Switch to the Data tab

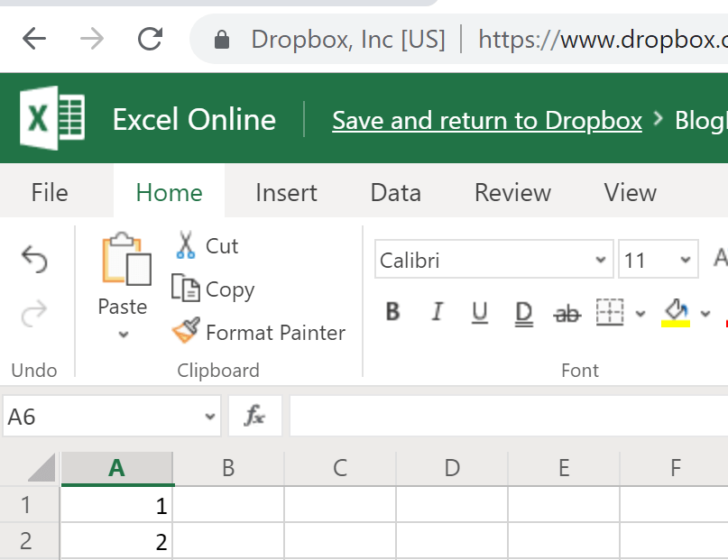pyautogui.click(x=395, y=192)
